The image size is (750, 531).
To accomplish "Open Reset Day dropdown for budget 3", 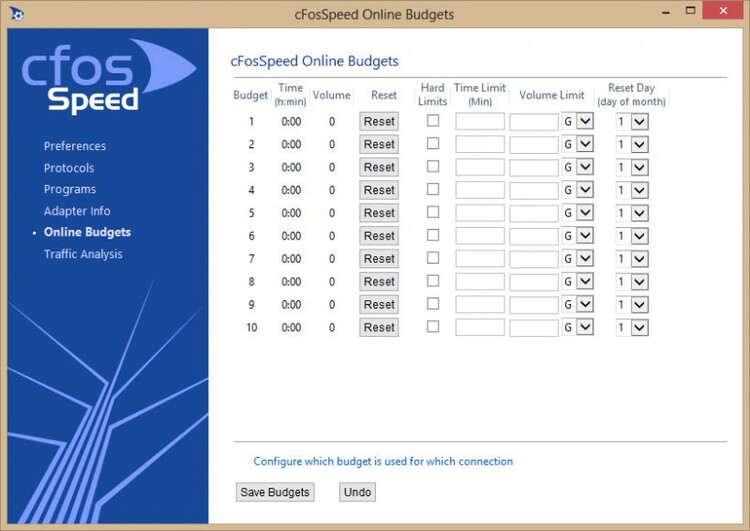I will pyautogui.click(x=632, y=167).
